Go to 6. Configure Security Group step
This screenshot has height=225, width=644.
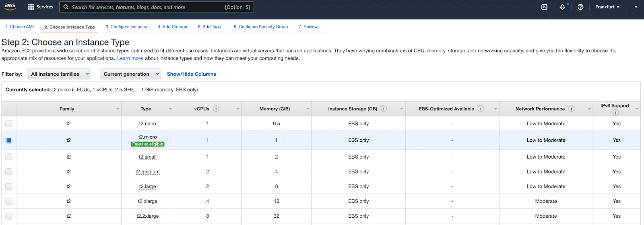click(261, 27)
